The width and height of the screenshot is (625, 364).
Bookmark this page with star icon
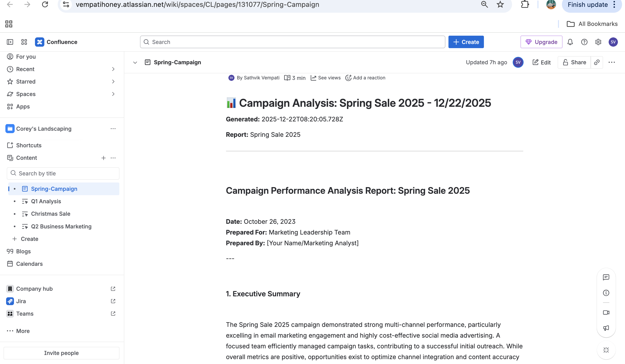click(500, 4)
